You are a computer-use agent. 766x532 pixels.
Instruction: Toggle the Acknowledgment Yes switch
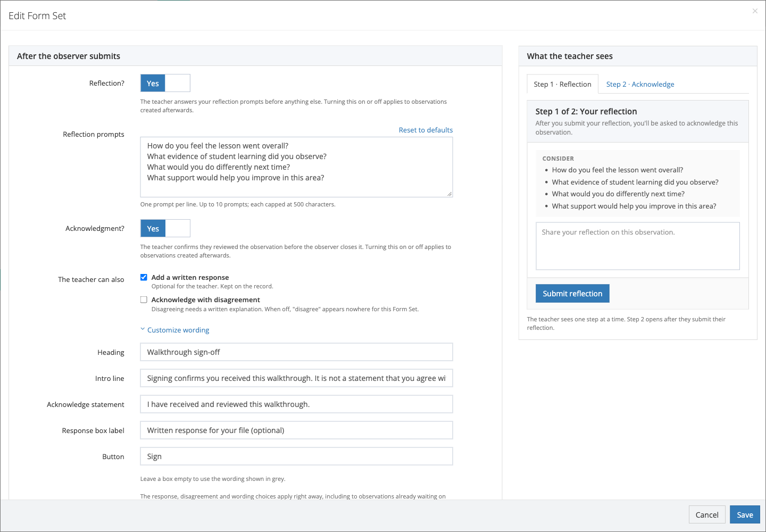click(165, 228)
